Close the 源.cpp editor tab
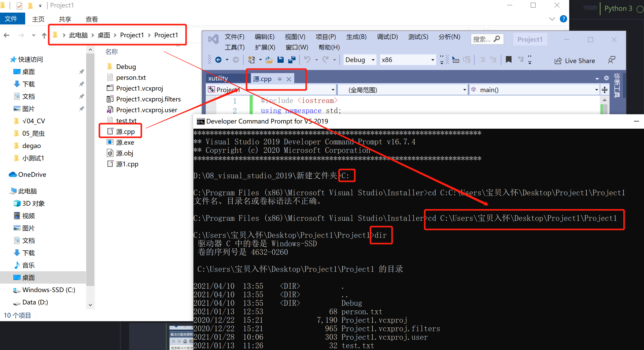Screen dimensions: 644x350 [x=289, y=79]
